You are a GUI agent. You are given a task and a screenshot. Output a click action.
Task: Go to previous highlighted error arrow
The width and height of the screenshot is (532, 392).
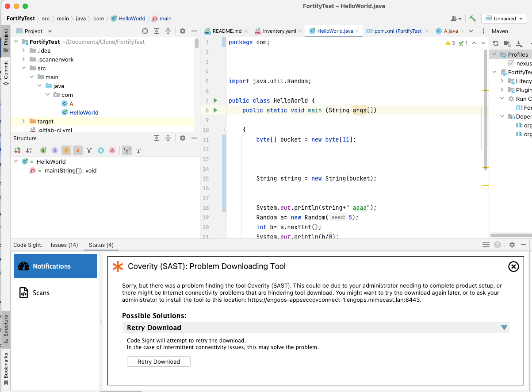click(x=474, y=43)
